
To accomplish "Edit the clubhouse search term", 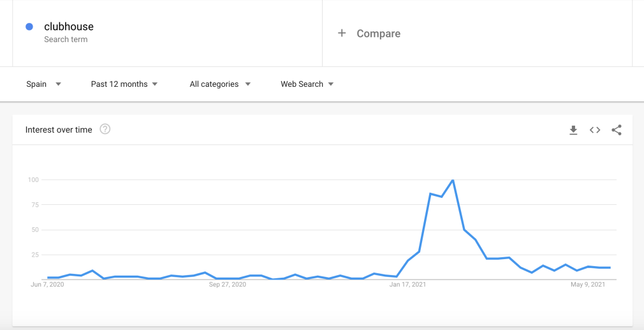I will coord(69,26).
